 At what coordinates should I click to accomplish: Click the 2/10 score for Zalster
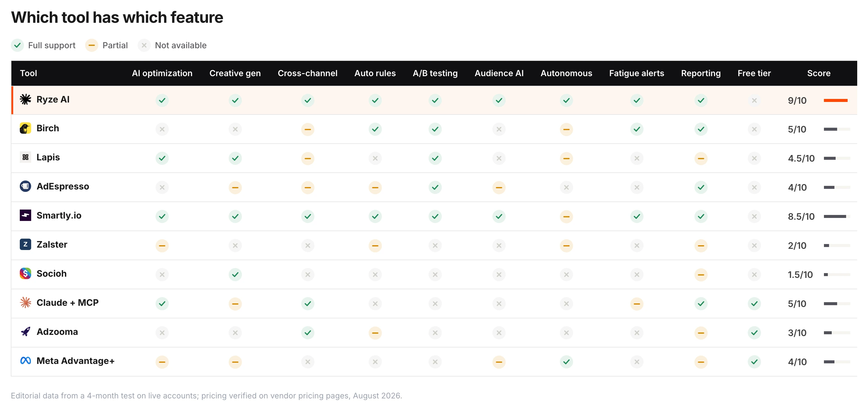click(797, 246)
